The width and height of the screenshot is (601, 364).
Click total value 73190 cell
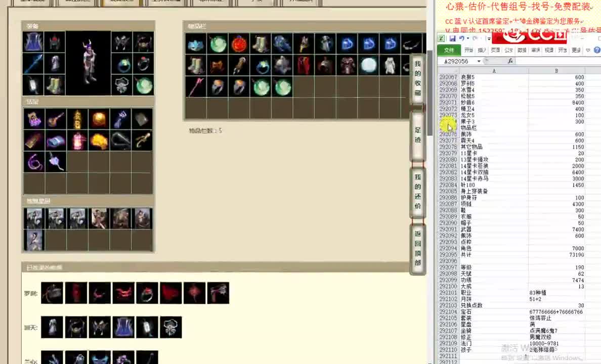coord(556,255)
